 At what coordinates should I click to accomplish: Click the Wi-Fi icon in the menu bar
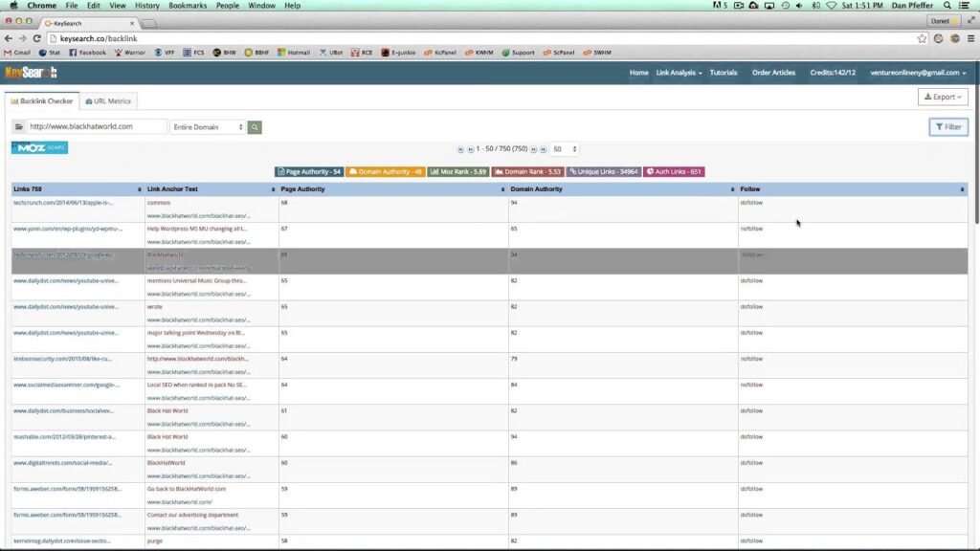point(832,5)
